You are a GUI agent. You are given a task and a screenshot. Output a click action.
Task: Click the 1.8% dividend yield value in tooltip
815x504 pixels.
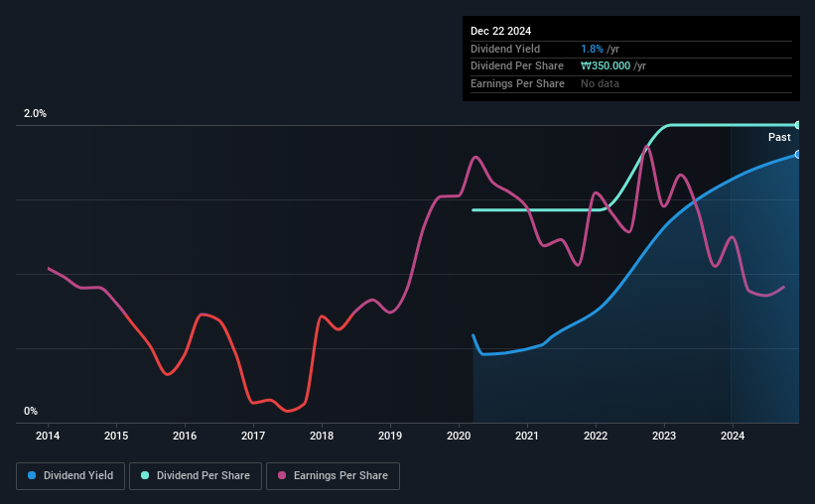[592, 49]
